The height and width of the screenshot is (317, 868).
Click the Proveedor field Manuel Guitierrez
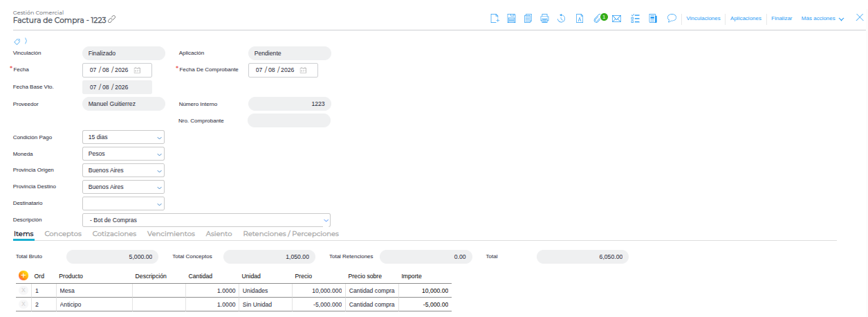point(123,104)
